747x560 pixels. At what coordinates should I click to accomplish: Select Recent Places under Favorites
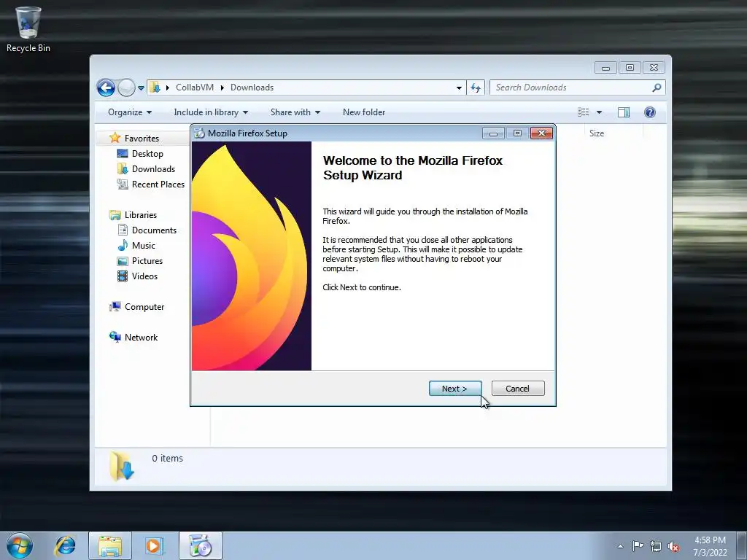pyautogui.click(x=158, y=184)
